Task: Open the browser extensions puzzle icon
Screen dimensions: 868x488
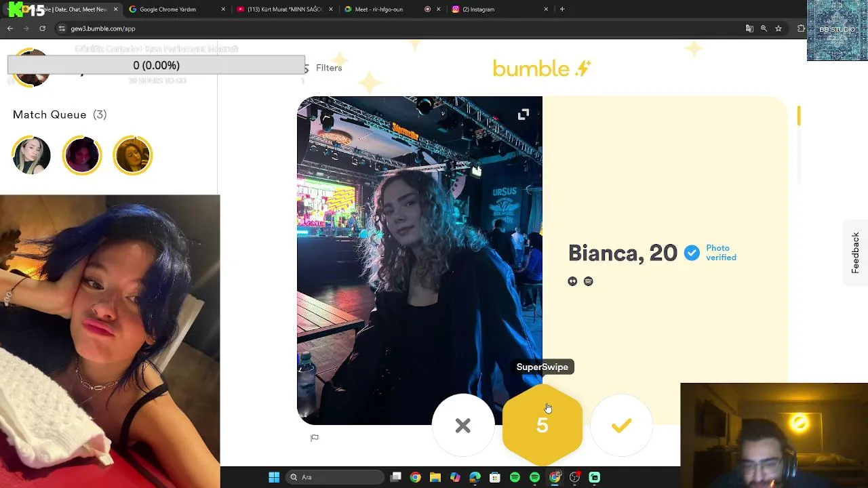Action: [x=802, y=28]
